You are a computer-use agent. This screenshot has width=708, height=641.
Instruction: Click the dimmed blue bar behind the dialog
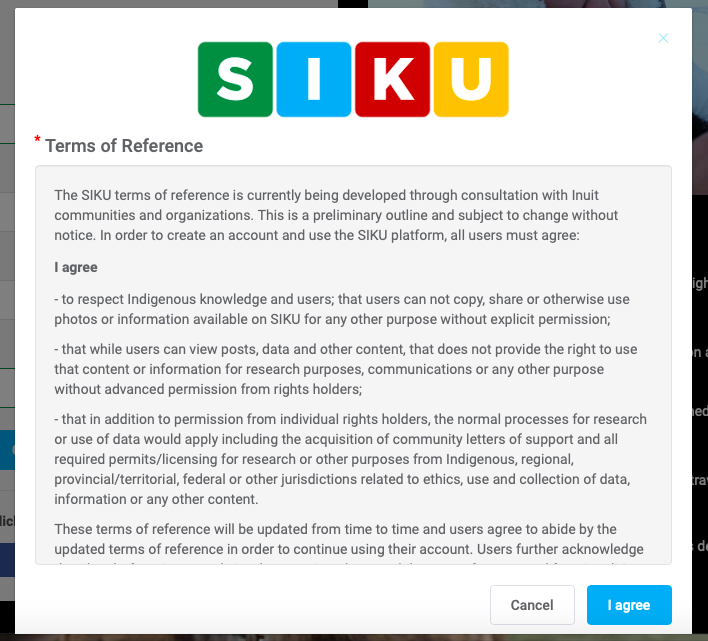[x=7, y=450]
